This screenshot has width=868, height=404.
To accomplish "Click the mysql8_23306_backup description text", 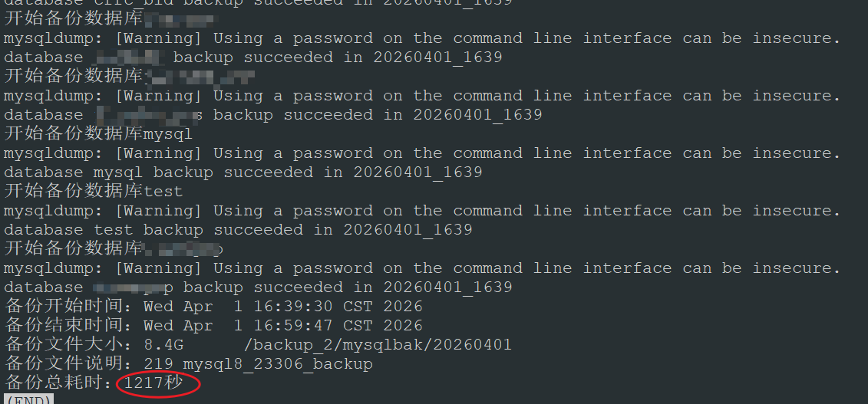I will (x=278, y=363).
